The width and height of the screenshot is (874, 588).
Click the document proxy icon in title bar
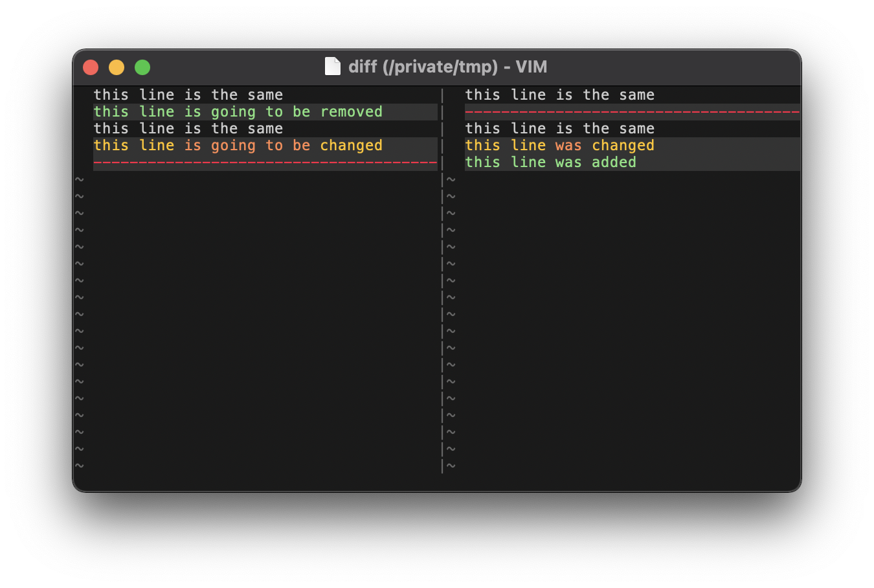pyautogui.click(x=332, y=66)
